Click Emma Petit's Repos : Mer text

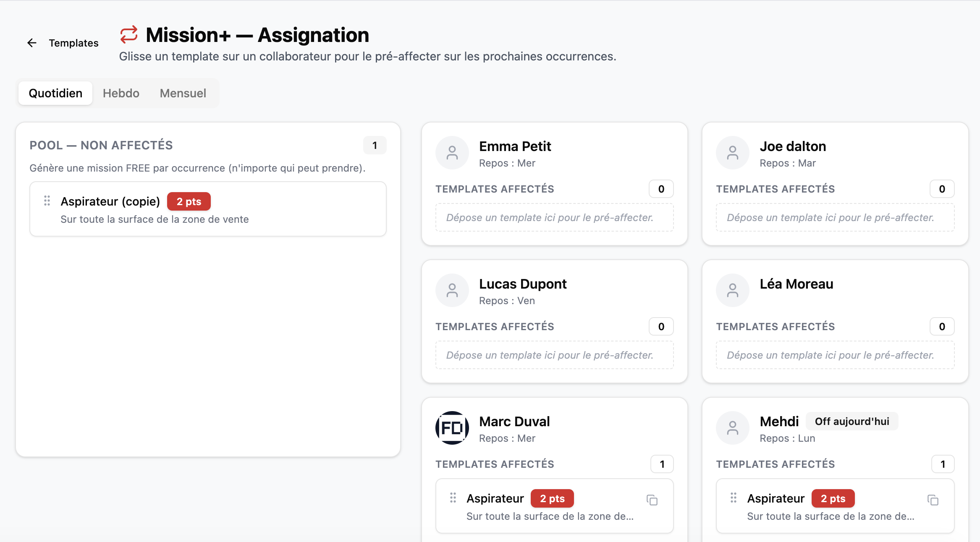[x=507, y=163]
